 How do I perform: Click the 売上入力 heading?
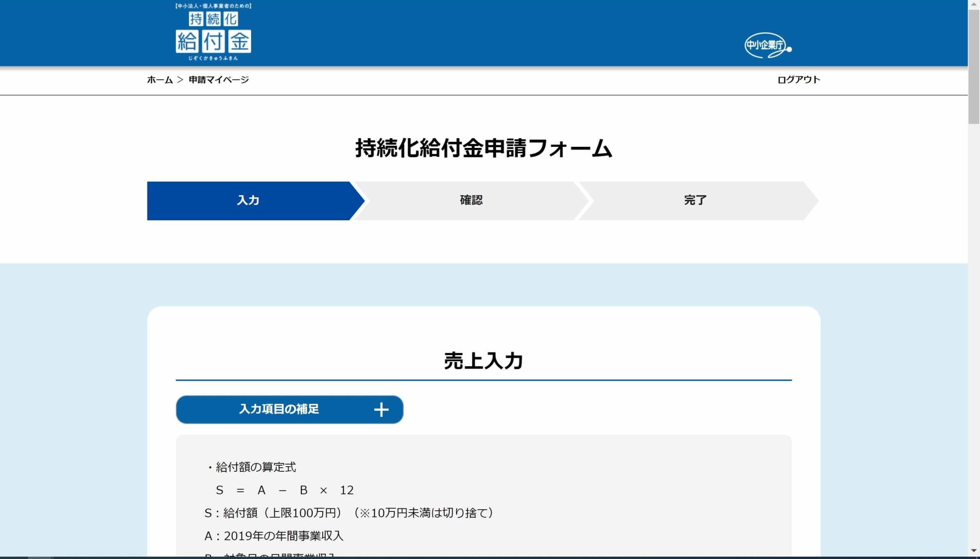(x=483, y=361)
